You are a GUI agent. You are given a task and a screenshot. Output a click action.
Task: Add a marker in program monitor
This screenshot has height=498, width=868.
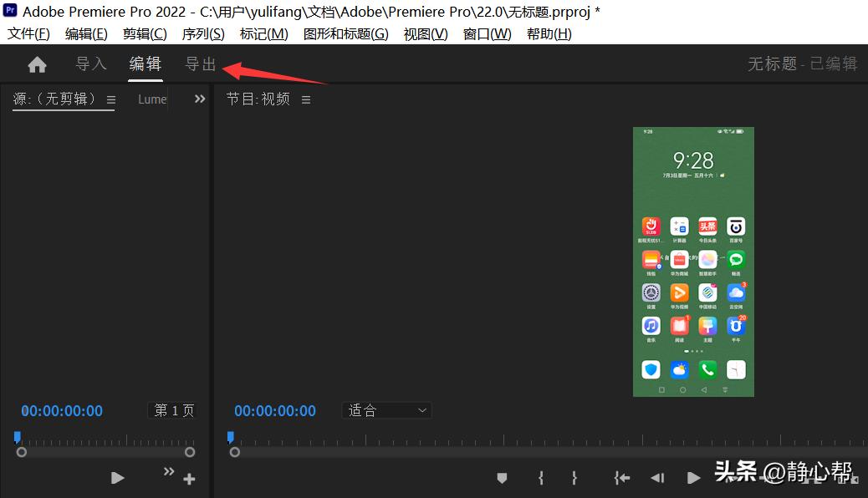pyautogui.click(x=502, y=478)
